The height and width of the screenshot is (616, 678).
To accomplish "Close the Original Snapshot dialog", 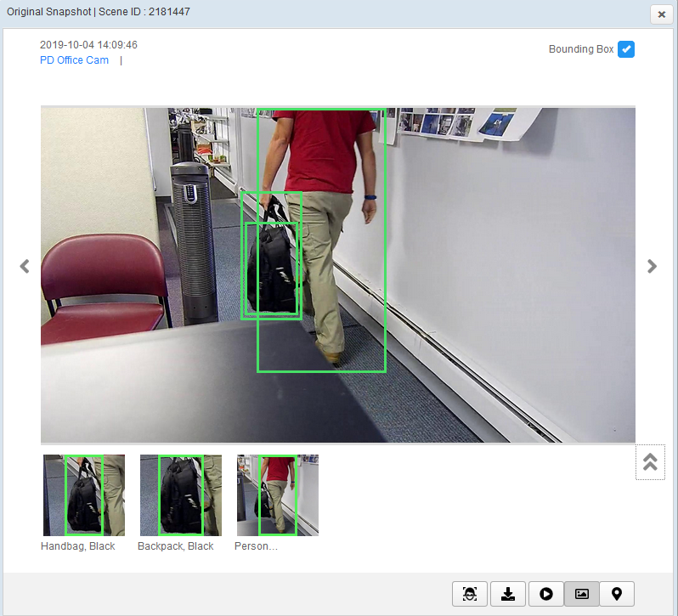I will (661, 14).
